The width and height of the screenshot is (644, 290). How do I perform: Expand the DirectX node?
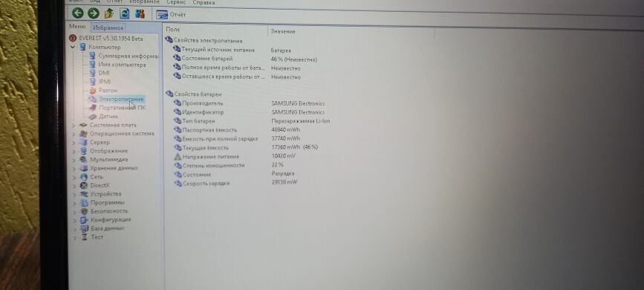[74, 185]
